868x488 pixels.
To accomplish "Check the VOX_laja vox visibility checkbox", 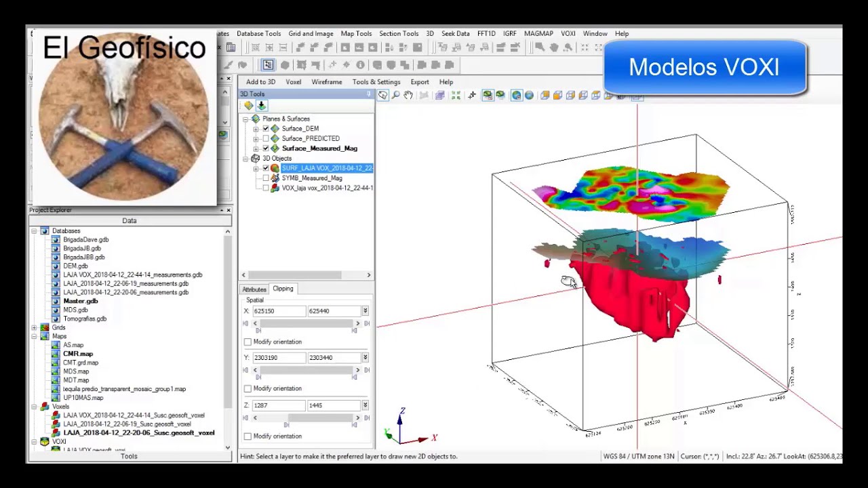I will (266, 188).
